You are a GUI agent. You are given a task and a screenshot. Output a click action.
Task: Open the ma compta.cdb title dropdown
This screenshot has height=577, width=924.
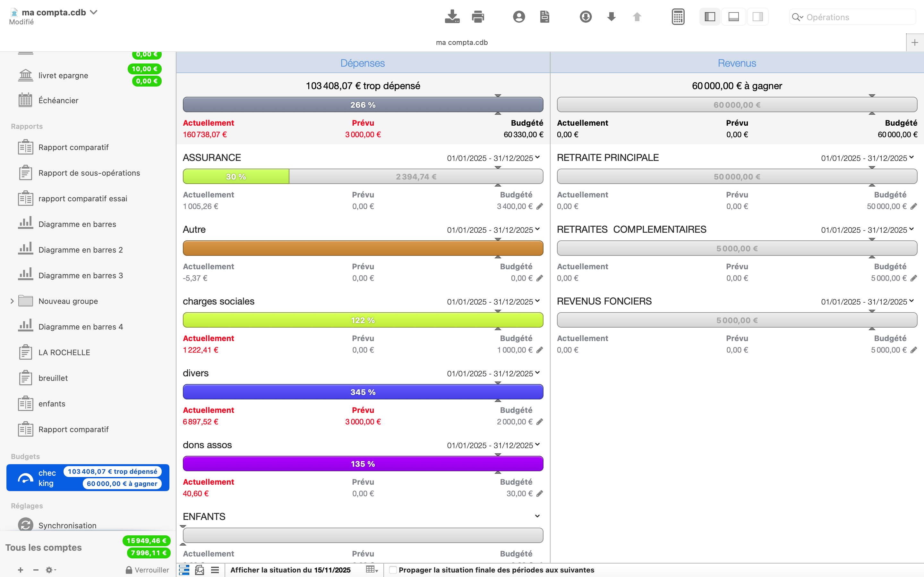(x=94, y=12)
